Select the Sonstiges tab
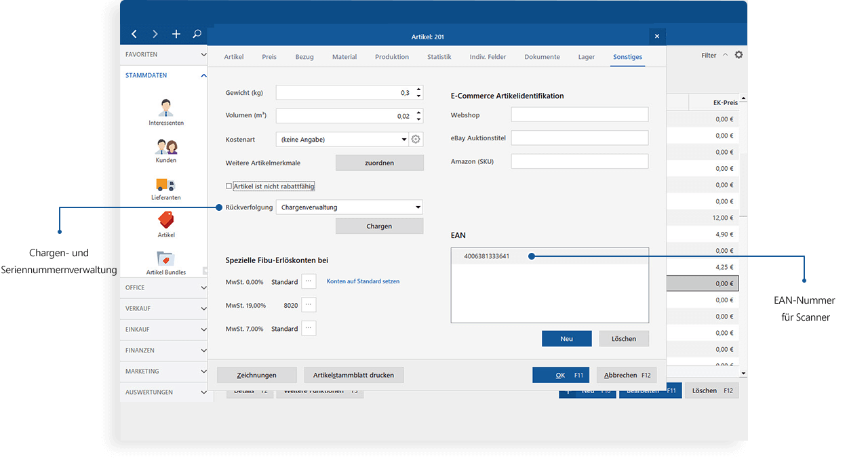The width and height of the screenshot is (868, 463). [627, 57]
